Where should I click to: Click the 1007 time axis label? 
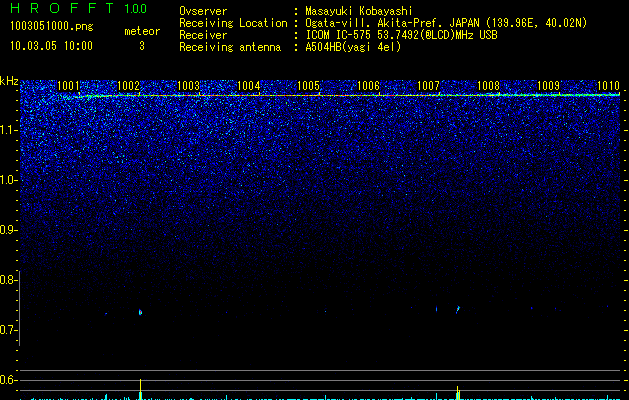[x=428, y=85]
